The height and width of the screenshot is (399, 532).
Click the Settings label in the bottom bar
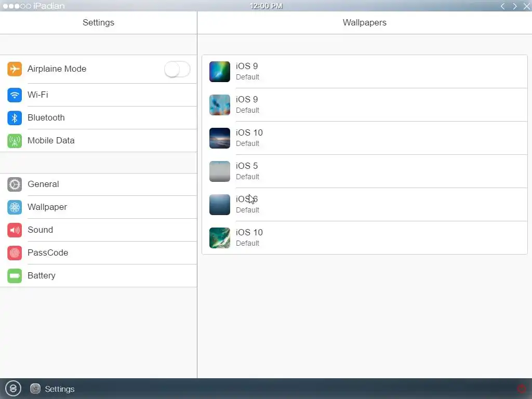60,389
